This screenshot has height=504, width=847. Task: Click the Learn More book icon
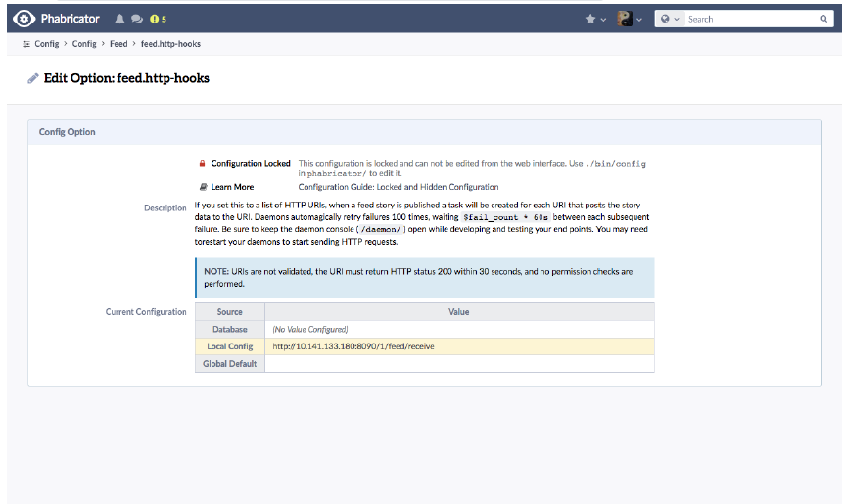203,187
